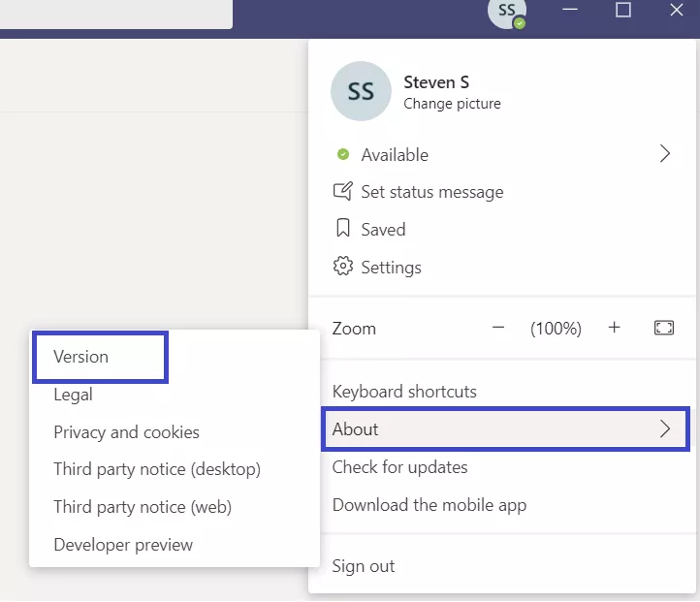700x602 pixels.
Task: Click the large SS profile picture
Action: coord(362,91)
